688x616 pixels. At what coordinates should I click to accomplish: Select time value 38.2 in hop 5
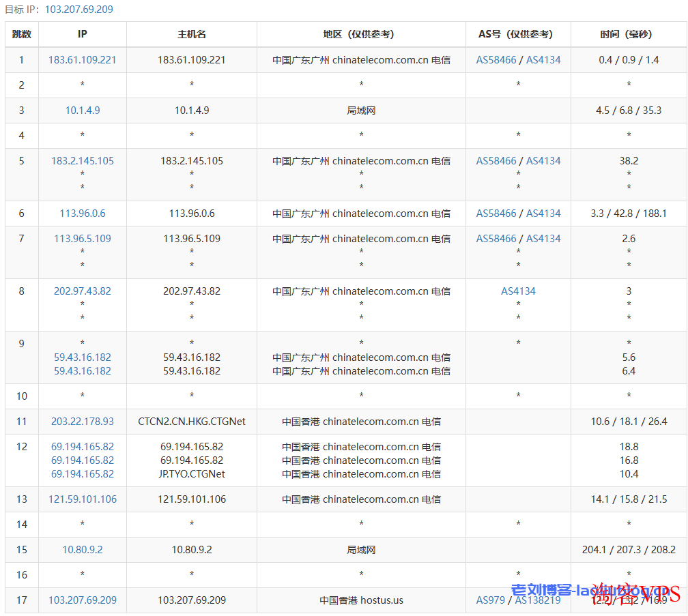629,161
